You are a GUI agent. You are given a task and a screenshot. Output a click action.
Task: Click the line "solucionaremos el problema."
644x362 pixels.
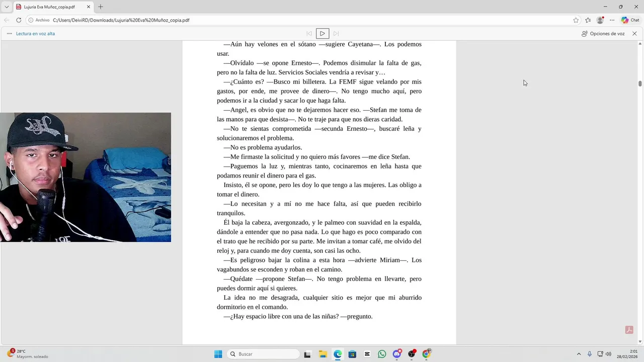[x=256, y=138]
